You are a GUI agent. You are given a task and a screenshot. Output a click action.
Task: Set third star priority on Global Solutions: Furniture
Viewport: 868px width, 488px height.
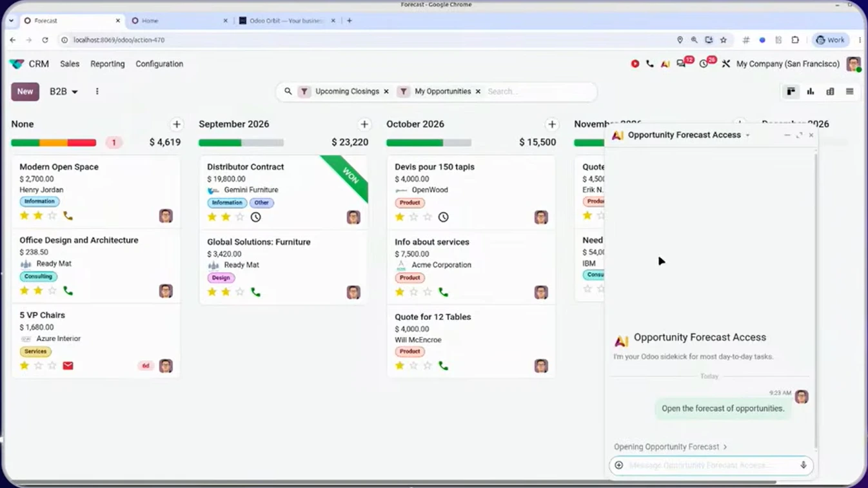tap(240, 292)
